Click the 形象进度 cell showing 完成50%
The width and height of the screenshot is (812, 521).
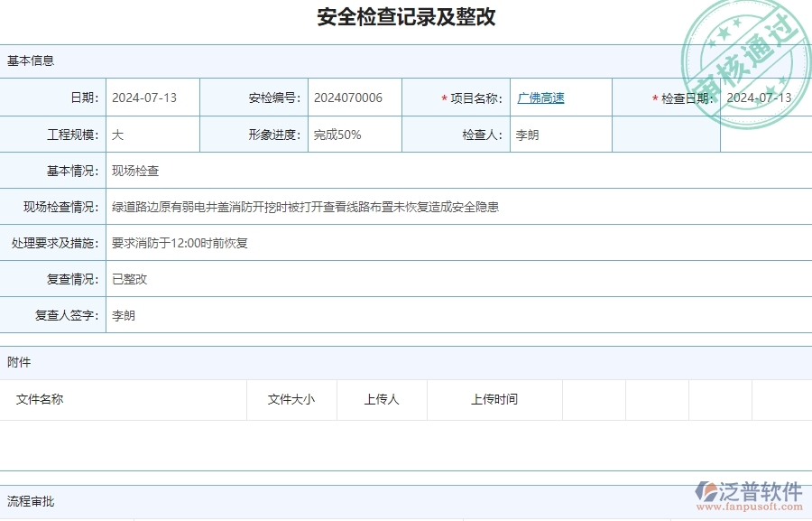coord(337,134)
